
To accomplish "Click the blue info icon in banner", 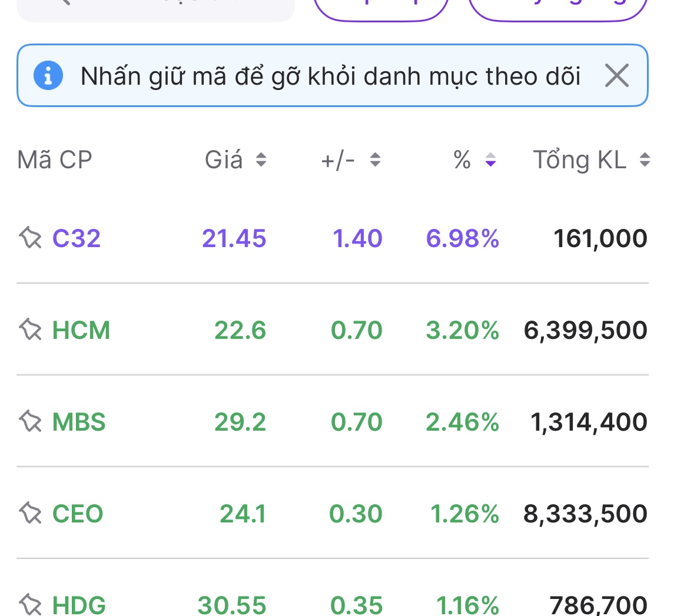I will pyautogui.click(x=48, y=76).
